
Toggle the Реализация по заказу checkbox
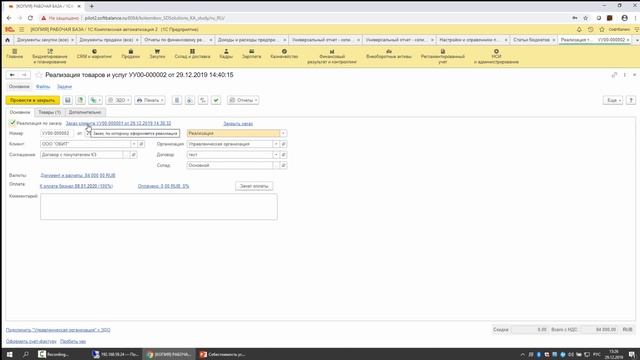(13, 123)
